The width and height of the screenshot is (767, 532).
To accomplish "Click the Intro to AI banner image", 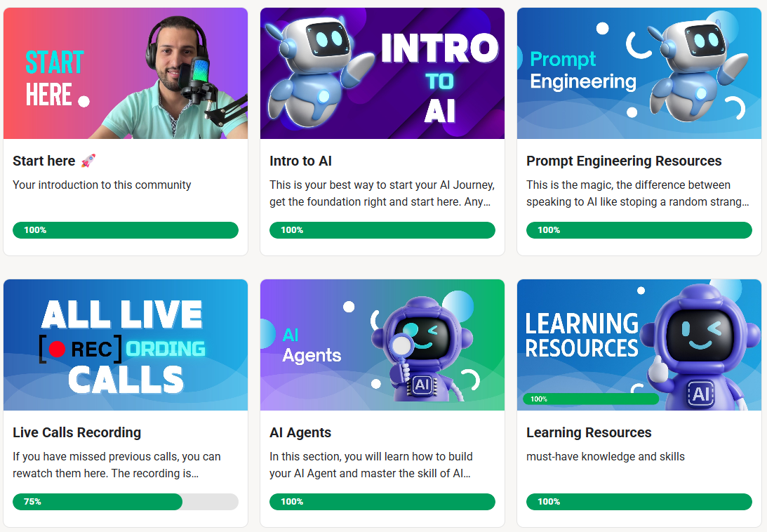I will point(382,73).
